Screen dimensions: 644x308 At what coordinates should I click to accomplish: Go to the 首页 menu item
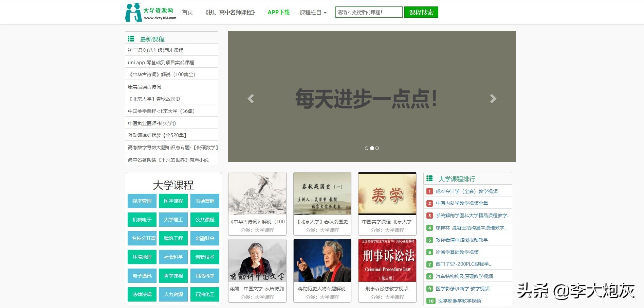coord(187,12)
